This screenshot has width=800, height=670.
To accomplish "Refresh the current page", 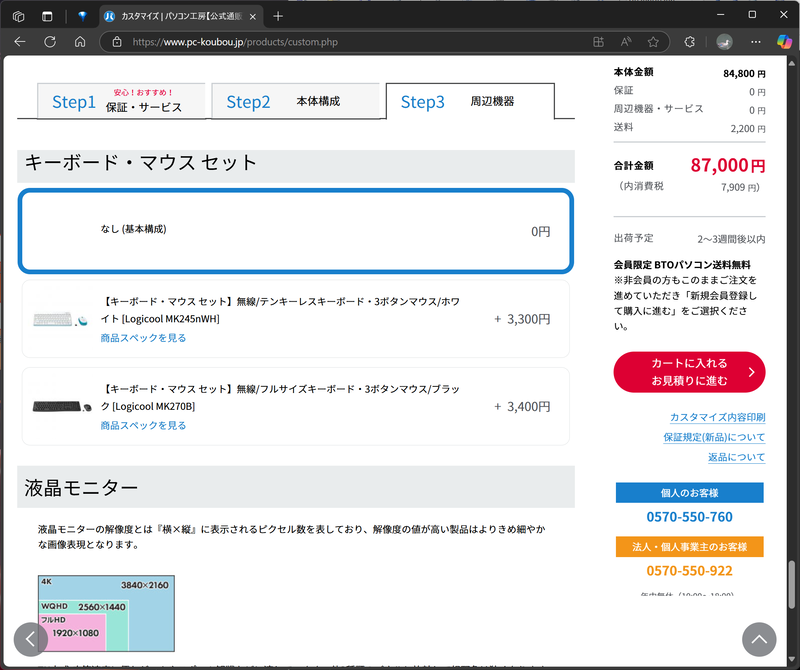I will (x=48, y=42).
